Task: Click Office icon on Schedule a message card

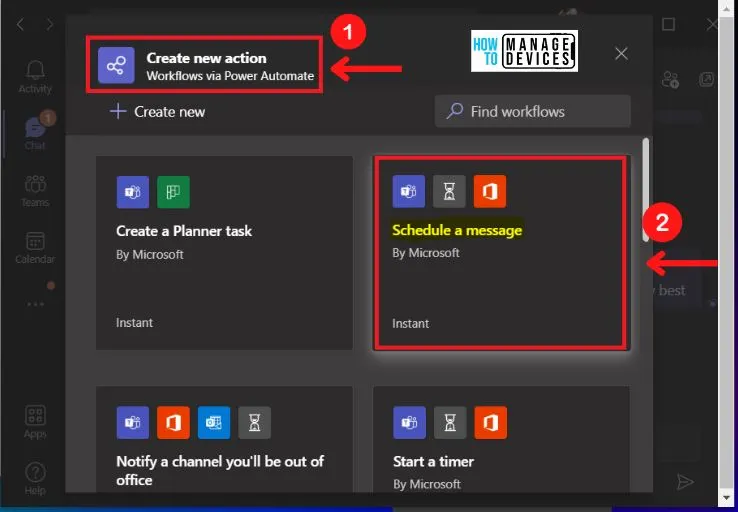Action: pos(490,191)
